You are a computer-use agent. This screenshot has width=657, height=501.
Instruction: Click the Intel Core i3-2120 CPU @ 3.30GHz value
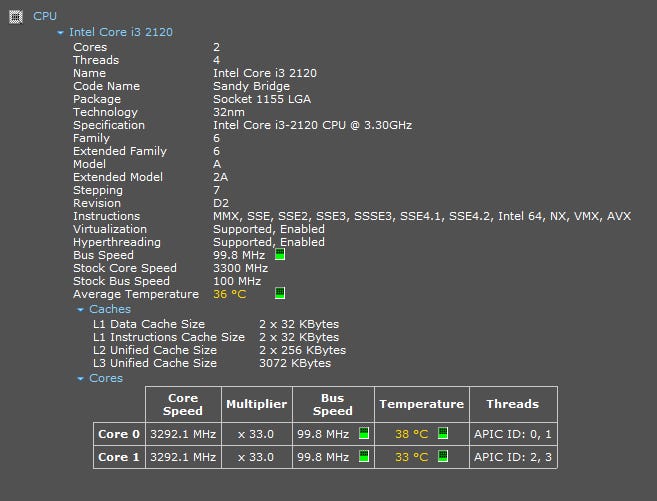313,125
